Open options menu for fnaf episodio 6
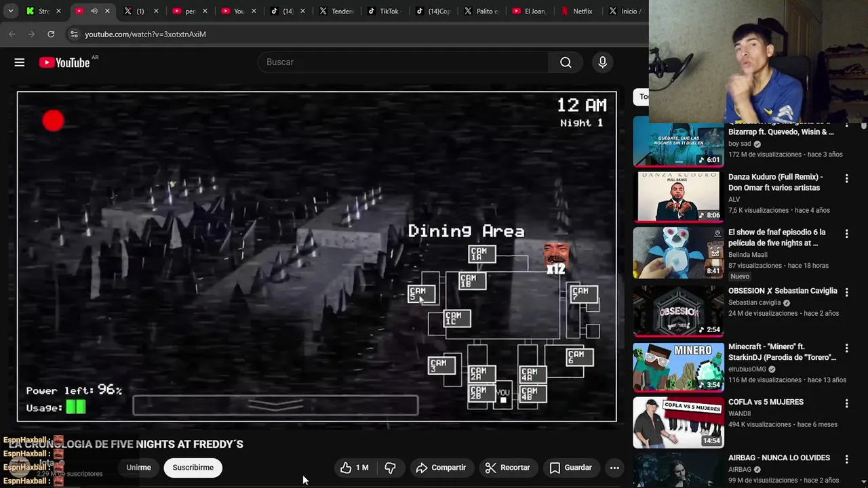868x488 pixels. (846, 234)
